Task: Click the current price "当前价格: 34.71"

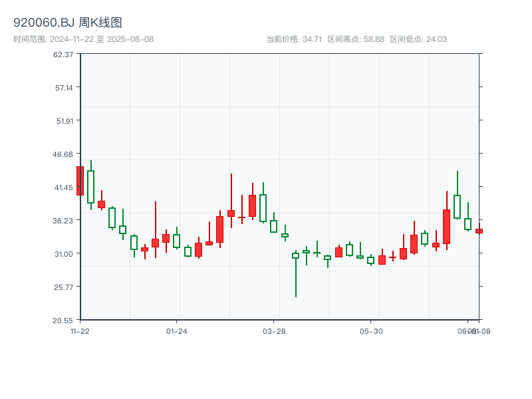Action: click(294, 39)
